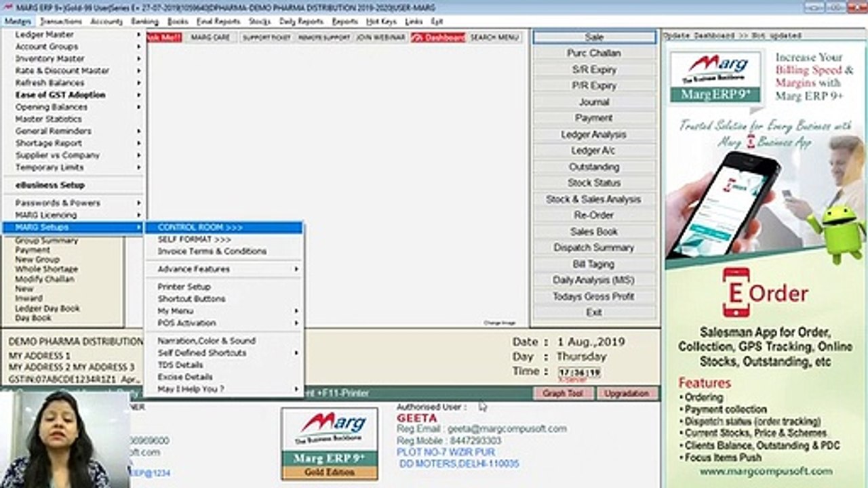This screenshot has height=488, width=868.
Task: Select eBusiness Setup menu entry
Action: (74, 185)
